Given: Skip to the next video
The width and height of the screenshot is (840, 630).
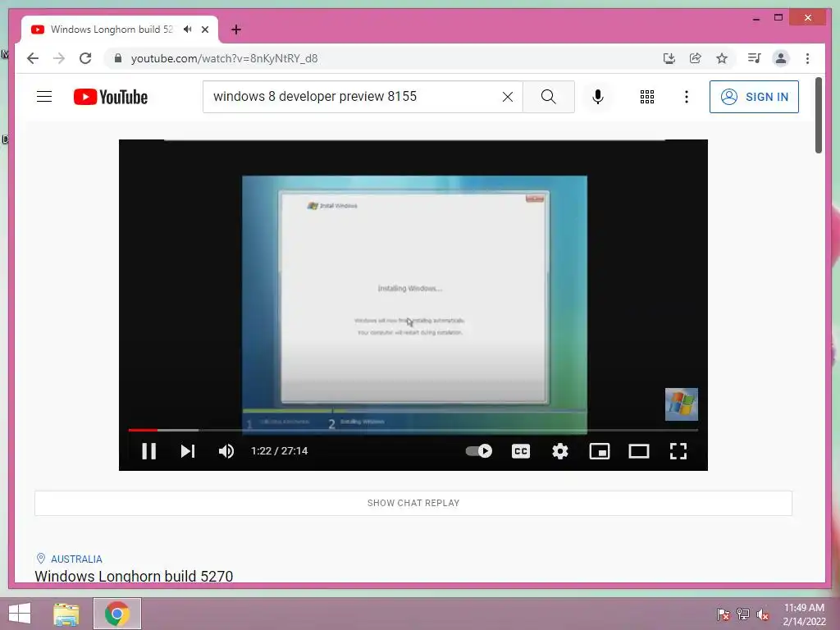Looking at the screenshot, I should tap(188, 451).
